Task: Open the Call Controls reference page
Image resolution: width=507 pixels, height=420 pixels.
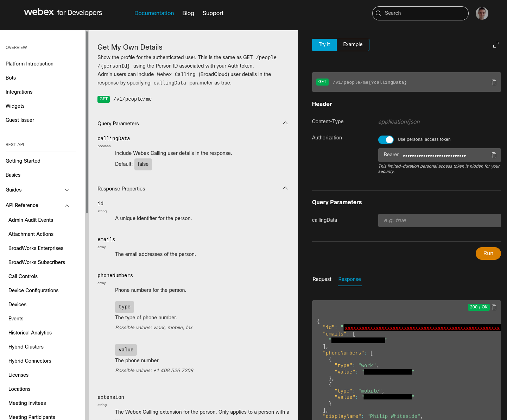Action: click(23, 276)
